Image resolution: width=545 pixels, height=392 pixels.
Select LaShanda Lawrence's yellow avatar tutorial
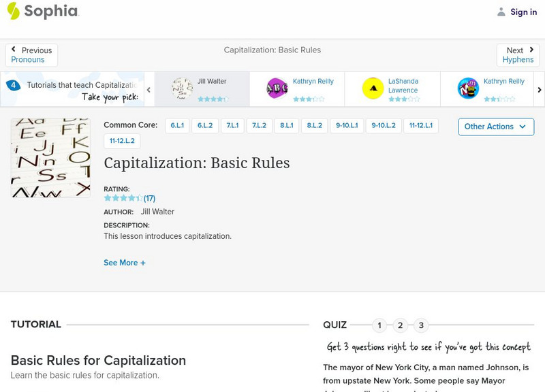coord(373,88)
